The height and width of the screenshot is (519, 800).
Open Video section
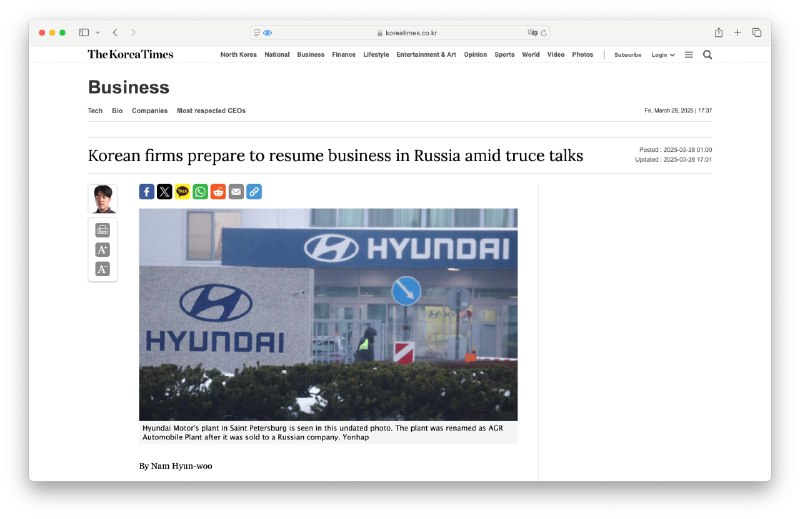coord(556,55)
